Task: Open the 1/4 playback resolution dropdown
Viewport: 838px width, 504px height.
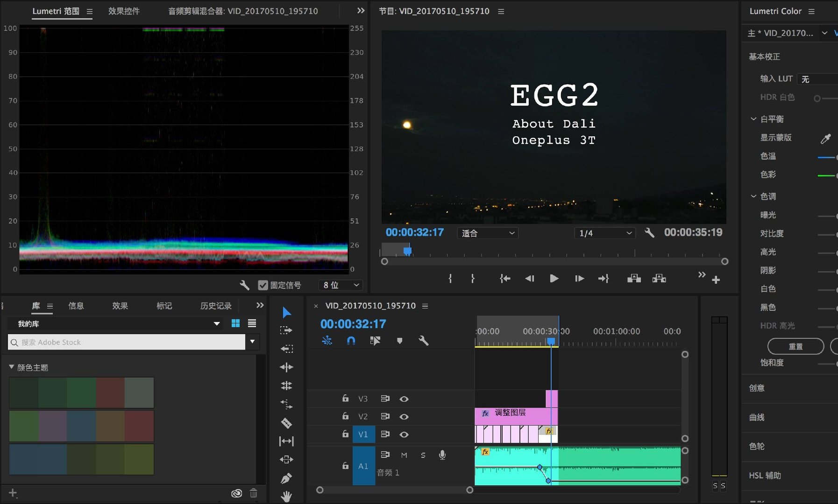Action: 605,233
